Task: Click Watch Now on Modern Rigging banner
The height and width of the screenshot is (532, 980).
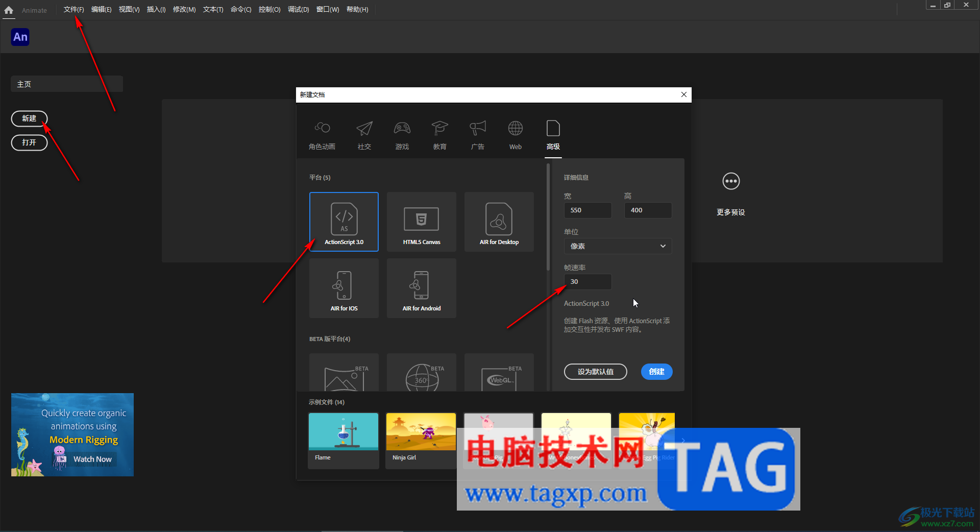Action: [92, 459]
